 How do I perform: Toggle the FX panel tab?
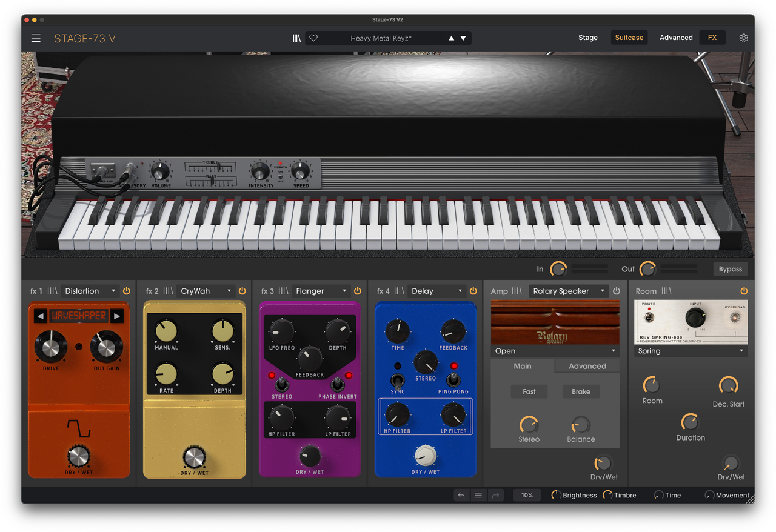712,38
